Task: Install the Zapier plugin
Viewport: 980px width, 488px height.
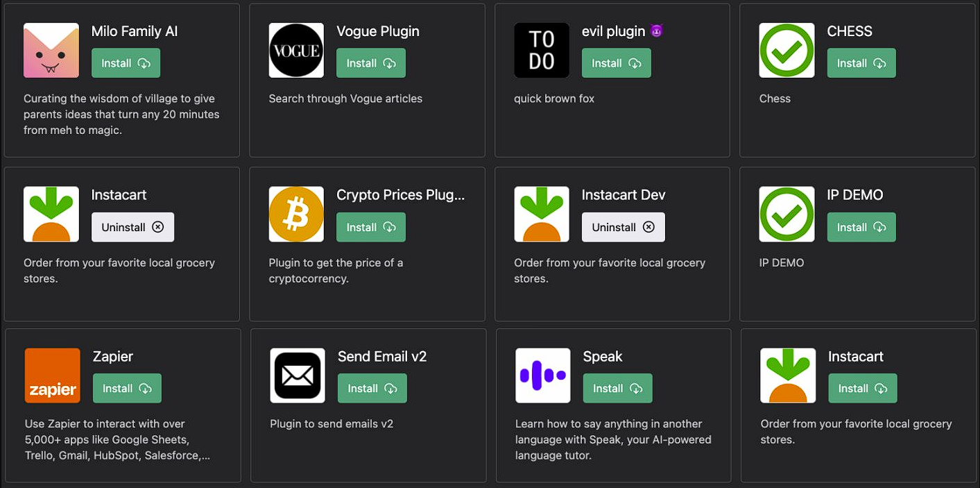Action: (x=127, y=388)
